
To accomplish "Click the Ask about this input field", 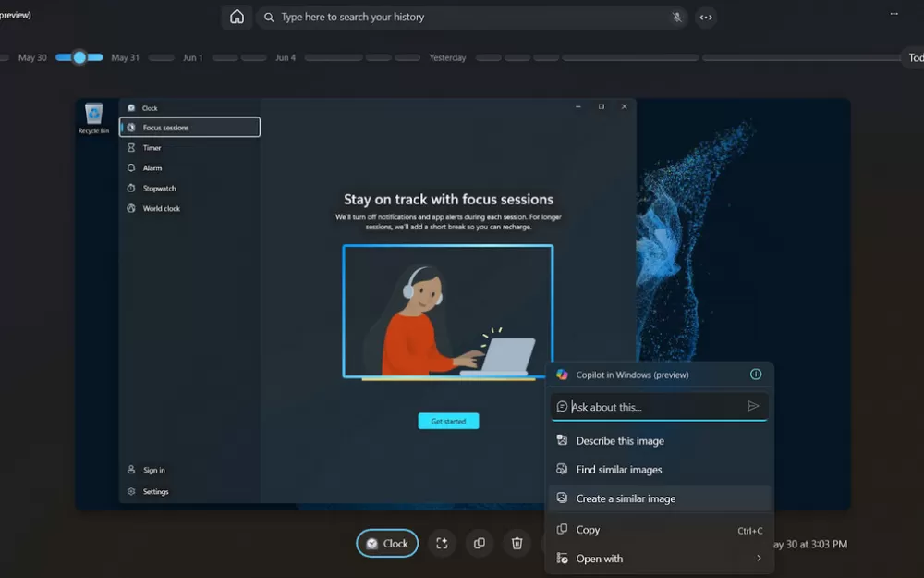I will point(659,407).
